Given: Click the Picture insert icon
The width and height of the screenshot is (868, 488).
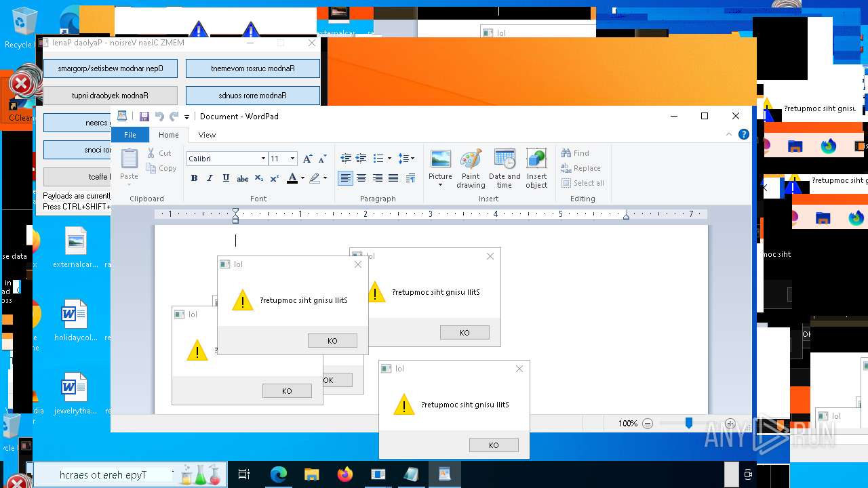Looking at the screenshot, I should [x=440, y=160].
